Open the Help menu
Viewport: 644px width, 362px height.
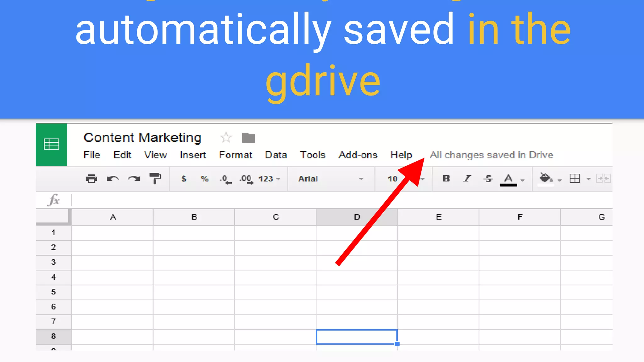pyautogui.click(x=401, y=155)
